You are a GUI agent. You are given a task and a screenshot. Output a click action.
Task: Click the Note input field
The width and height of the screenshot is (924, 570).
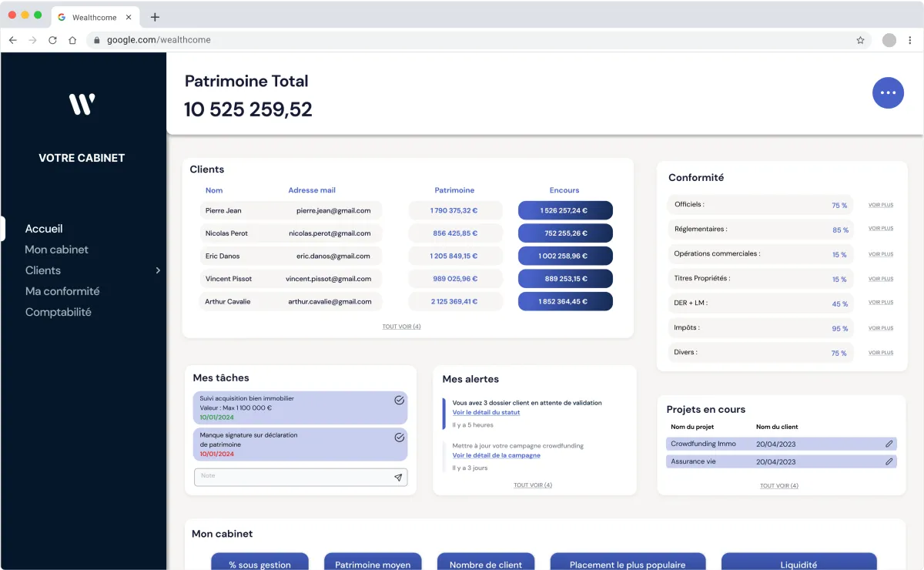[x=300, y=478]
